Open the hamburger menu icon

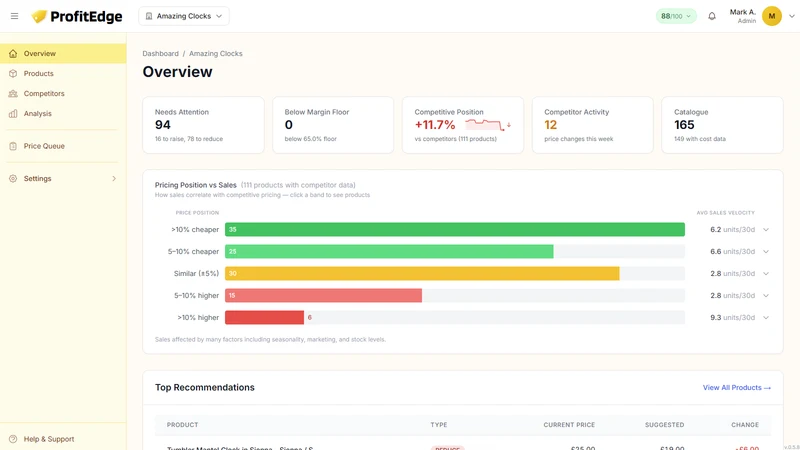pyautogui.click(x=14, y=16)
